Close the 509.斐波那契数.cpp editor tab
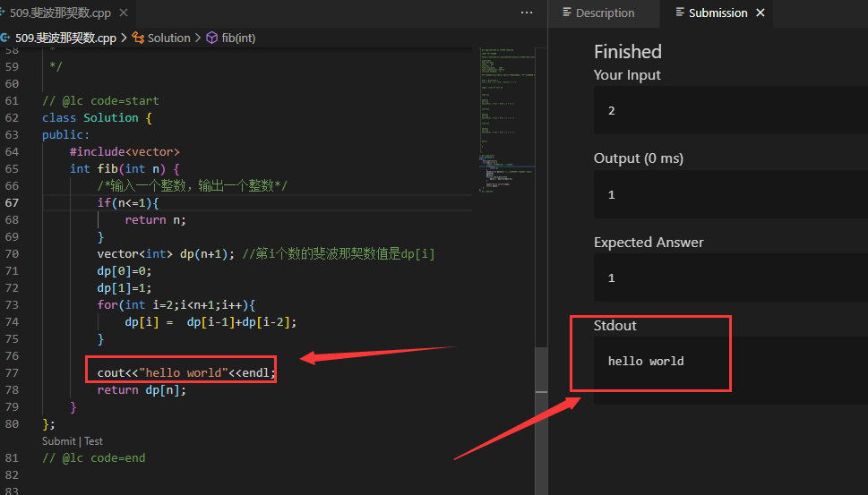The height and width of the screenshot is (495, 868). tap(122, 13)
